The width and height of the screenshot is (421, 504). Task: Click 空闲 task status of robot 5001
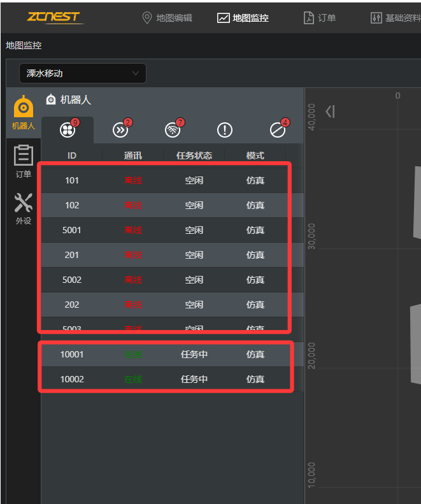[194, 230]
